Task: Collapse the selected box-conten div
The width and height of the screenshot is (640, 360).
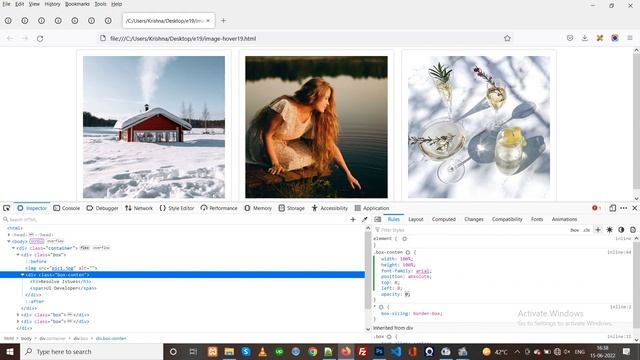Action: pyautogui.click(x=22, y=275)
